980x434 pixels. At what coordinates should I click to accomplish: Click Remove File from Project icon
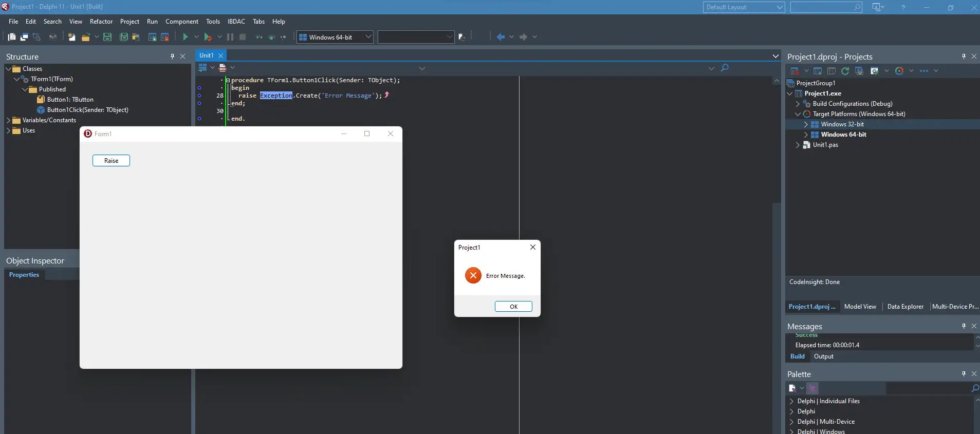pyautogui.click(x=164, y=36)
